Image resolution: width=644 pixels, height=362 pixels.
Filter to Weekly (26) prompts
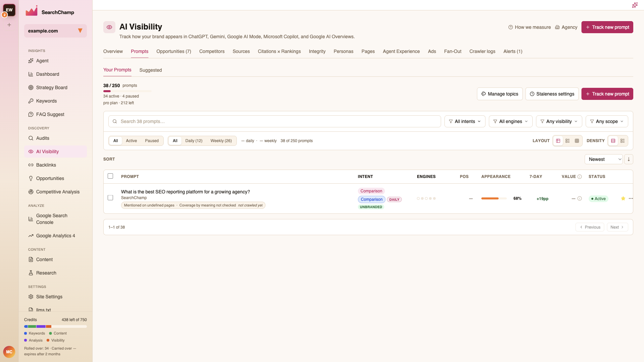click(x=221, y=141)
